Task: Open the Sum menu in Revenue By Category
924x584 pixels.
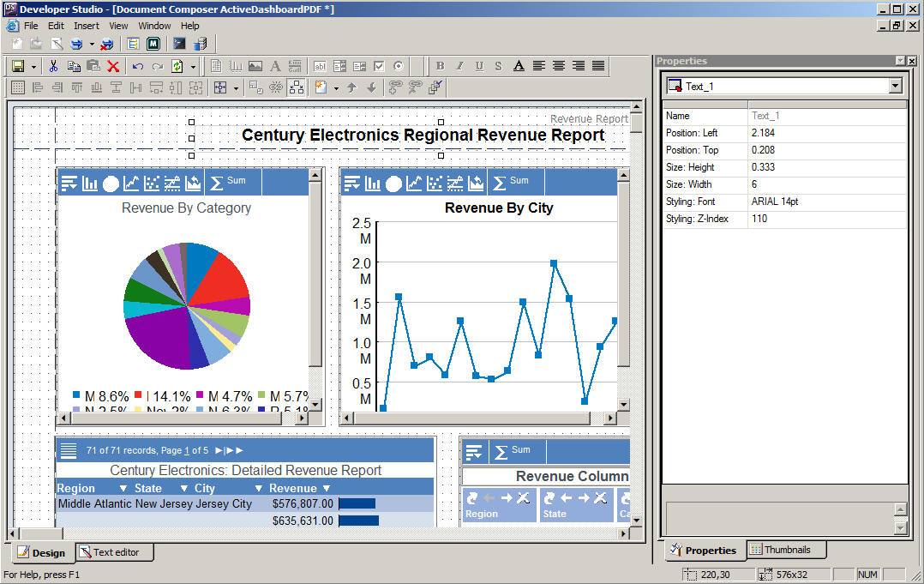Action: pyautogui.click(x=227, y=183)
